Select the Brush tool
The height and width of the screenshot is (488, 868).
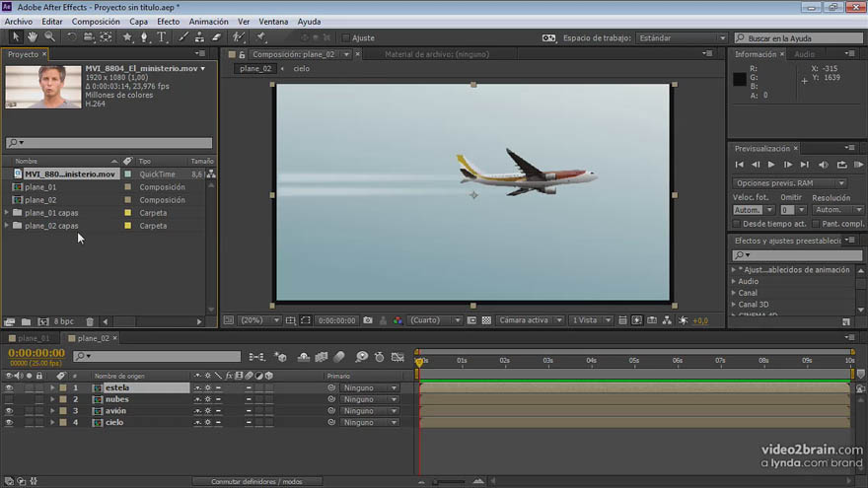tap(182, 37)
